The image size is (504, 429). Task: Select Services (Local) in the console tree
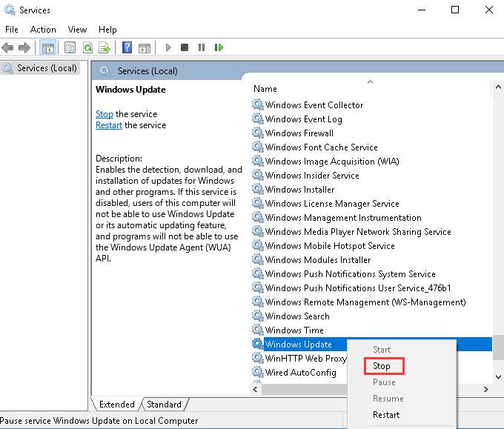pyautogui.click(x=47, y=68)
